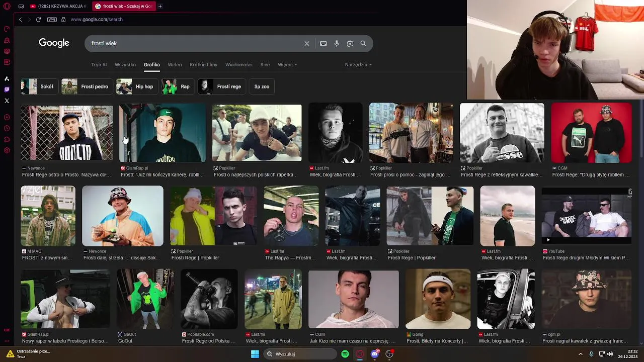This screenshot has height=362, width=644.
Task: Select the Hip hop filter chip
Action: tap(136, 86)
